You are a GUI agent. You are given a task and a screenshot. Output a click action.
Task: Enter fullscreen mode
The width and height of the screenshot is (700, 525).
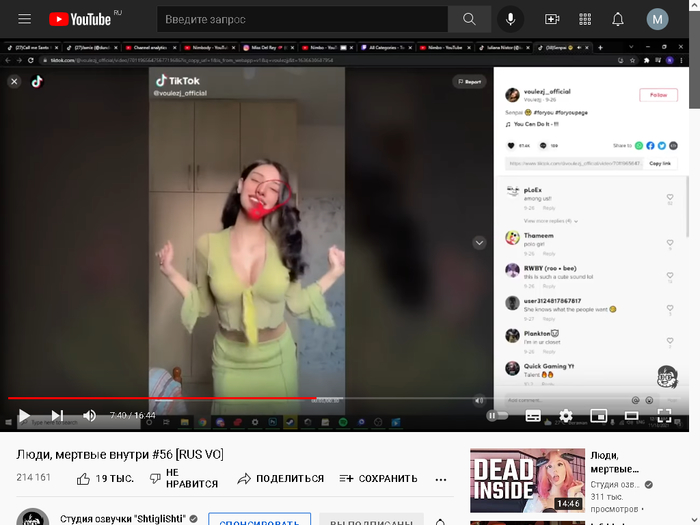pos(664,416)
